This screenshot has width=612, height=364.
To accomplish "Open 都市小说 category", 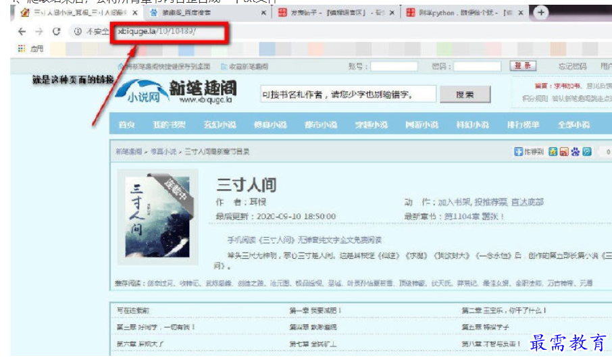I will pyautogui.click(x=321, y=125).
